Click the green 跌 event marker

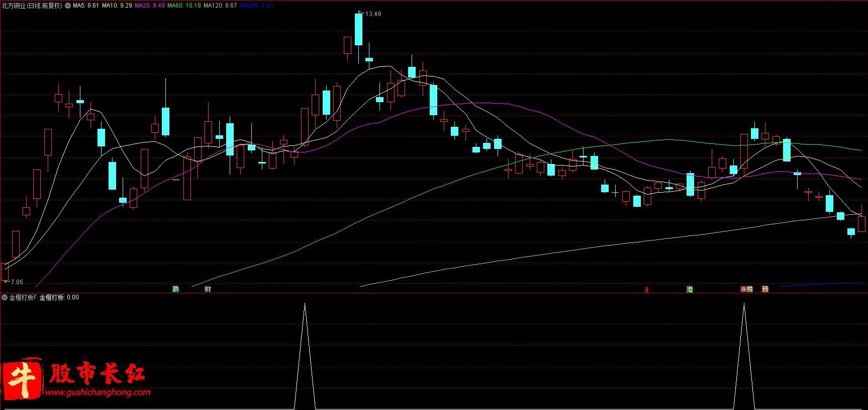[x=176, y=289]
